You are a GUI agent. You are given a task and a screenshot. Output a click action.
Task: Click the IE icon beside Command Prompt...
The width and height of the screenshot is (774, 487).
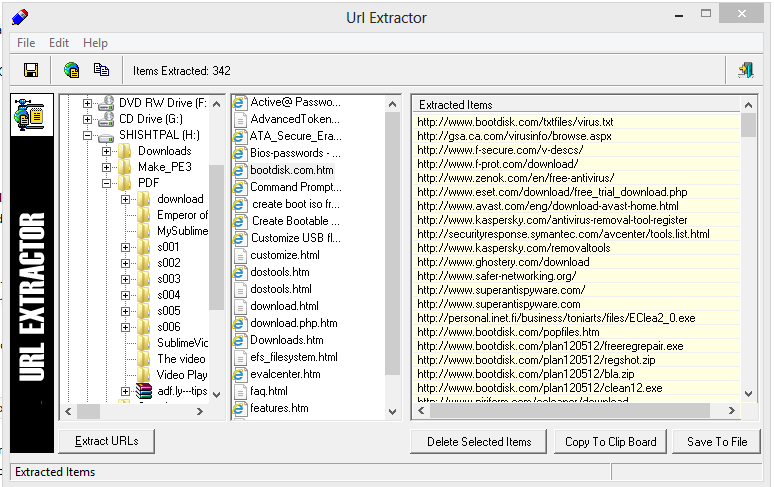pos(239,187)
